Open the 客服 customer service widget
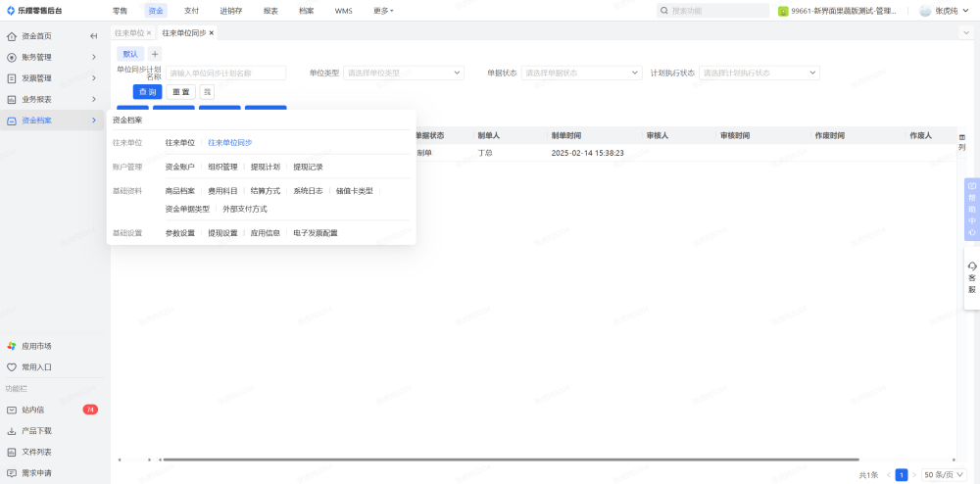Screen dimensions: 980x484 pos(971,277)
